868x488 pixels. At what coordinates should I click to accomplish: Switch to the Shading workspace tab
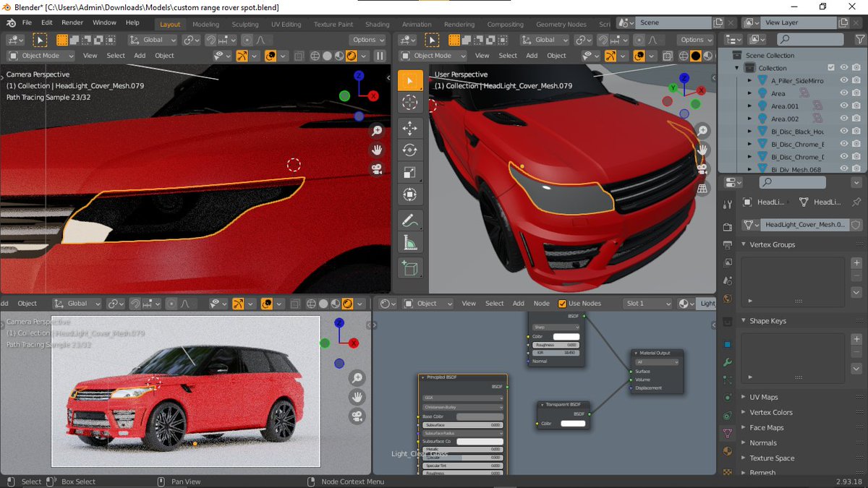pos(377,24)
